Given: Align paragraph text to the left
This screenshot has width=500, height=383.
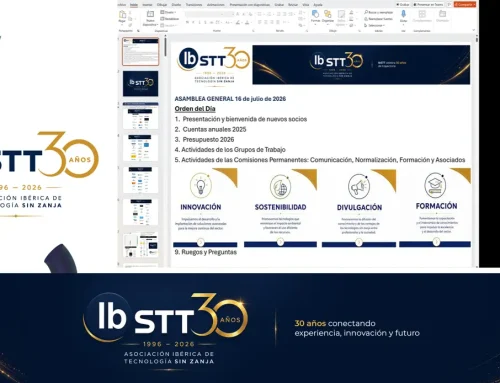Looking at the screenshot, I should click(259, 22).
